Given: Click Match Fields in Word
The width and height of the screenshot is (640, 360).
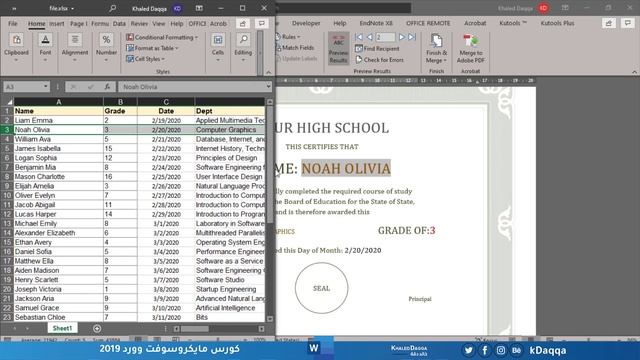Looking at the screenshot, I should coord(295,48).
